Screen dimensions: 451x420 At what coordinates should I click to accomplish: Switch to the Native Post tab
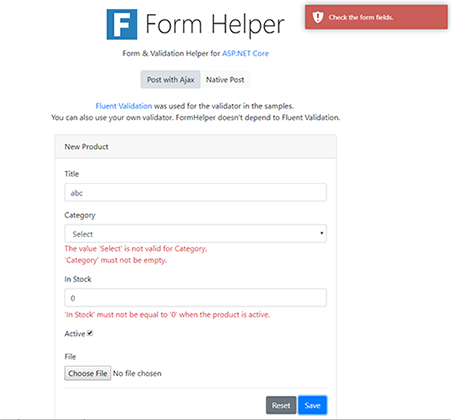click(x=225, y=80)
